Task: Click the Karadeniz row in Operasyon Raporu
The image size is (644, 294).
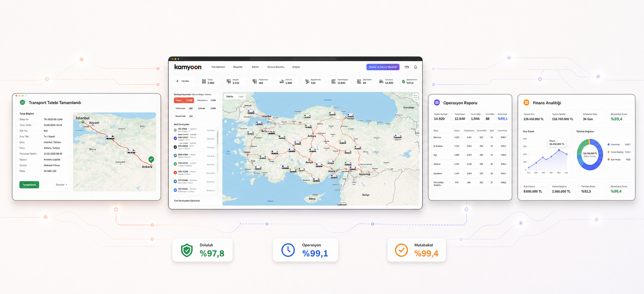Action: 470,173
